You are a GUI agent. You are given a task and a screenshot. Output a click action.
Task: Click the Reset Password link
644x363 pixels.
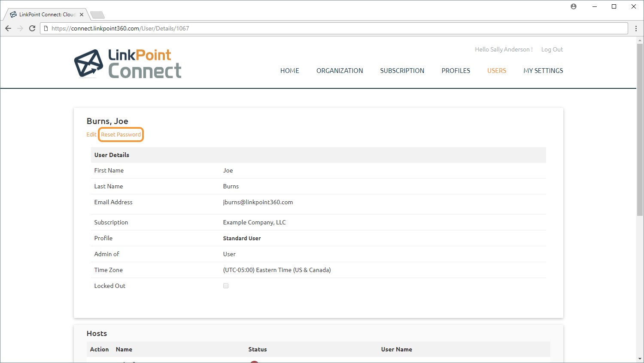pyautogui.click(x=121, y=134)
